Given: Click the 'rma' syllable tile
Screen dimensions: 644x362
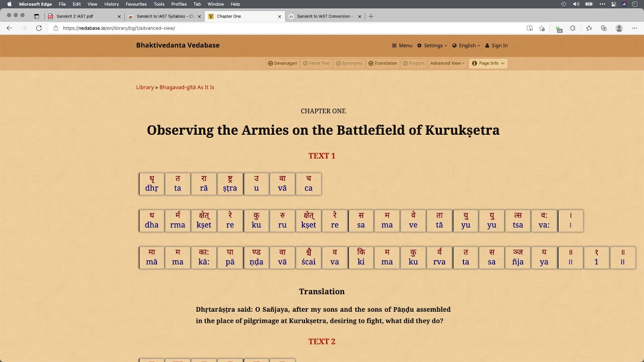Looking at the screenshot, I should 178,221.
